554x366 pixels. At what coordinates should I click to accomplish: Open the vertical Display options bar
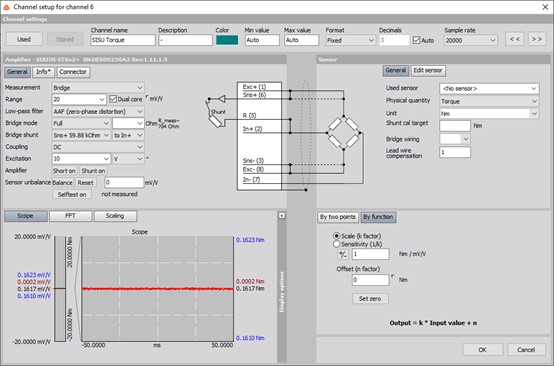pyautogui.click(x=282, y=291)
